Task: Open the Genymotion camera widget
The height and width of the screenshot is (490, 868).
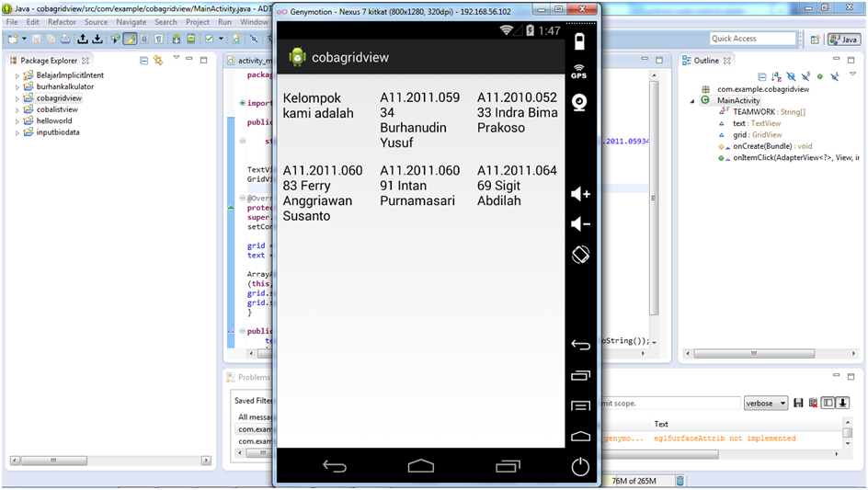Action: tap(579, 102)
